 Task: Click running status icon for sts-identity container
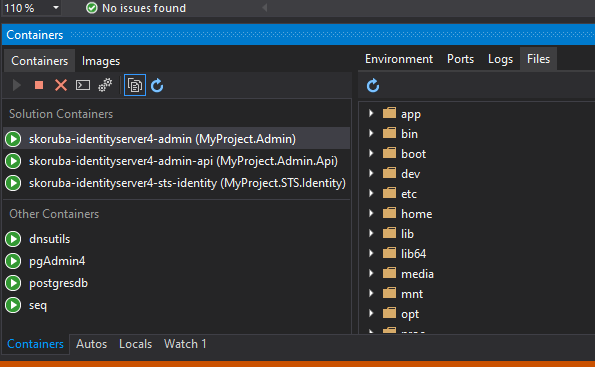click(13, 183)
